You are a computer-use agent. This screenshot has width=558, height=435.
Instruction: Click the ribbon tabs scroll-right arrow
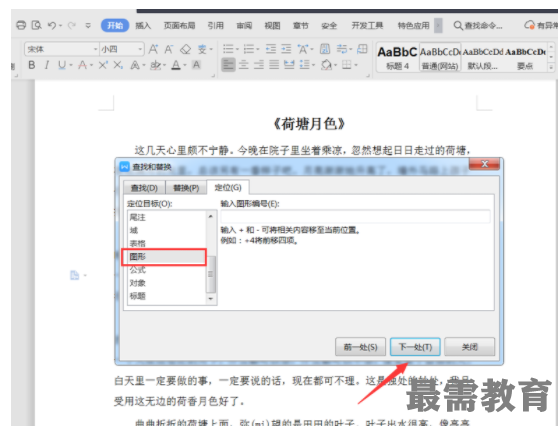[x=438, y=26]
